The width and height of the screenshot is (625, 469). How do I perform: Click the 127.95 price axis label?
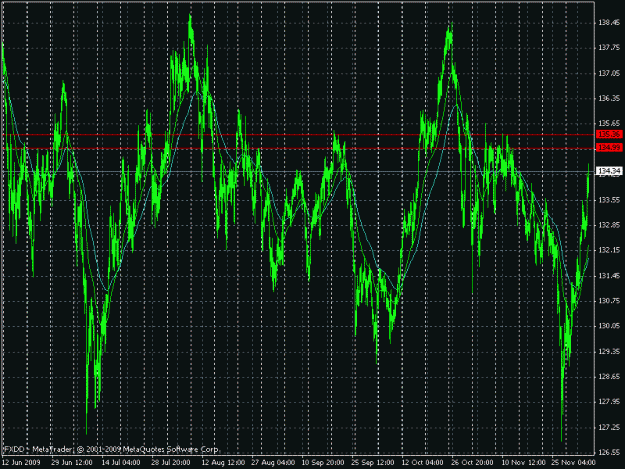tap(609, 402)
